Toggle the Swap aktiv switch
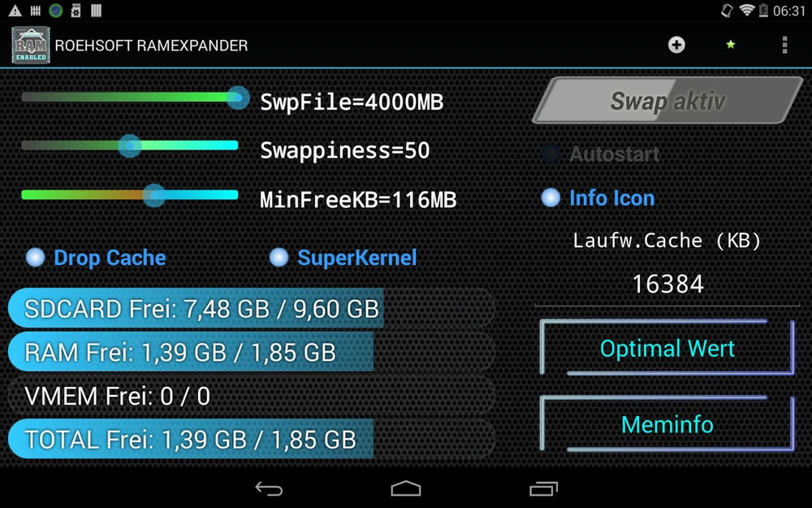The width and height of the screenshot is (812, 508). coord(667,101)
